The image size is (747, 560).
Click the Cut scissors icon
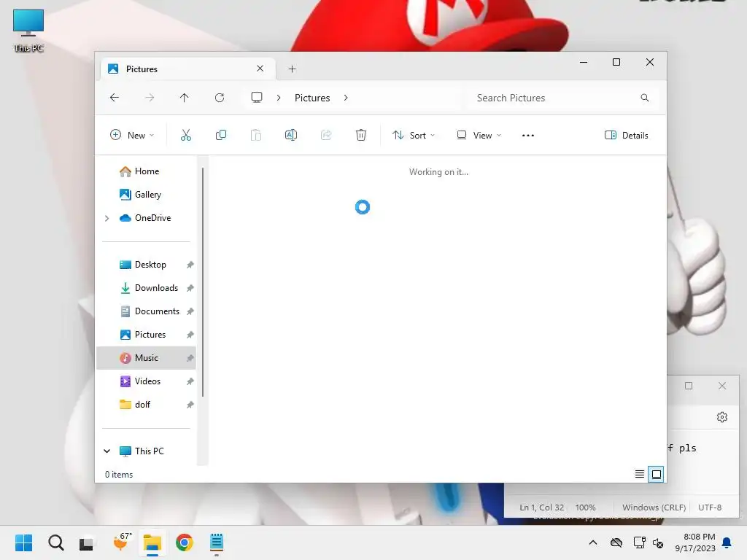(x=186, y=135)
